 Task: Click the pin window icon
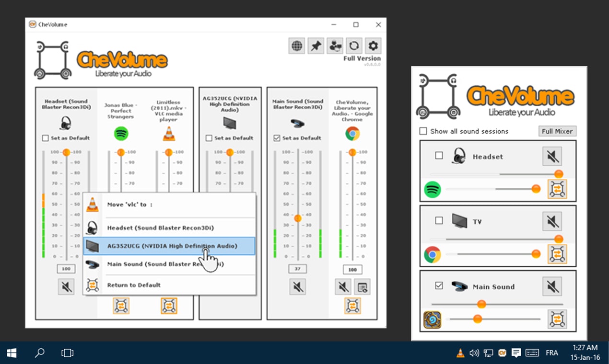(x=316, y=46)
